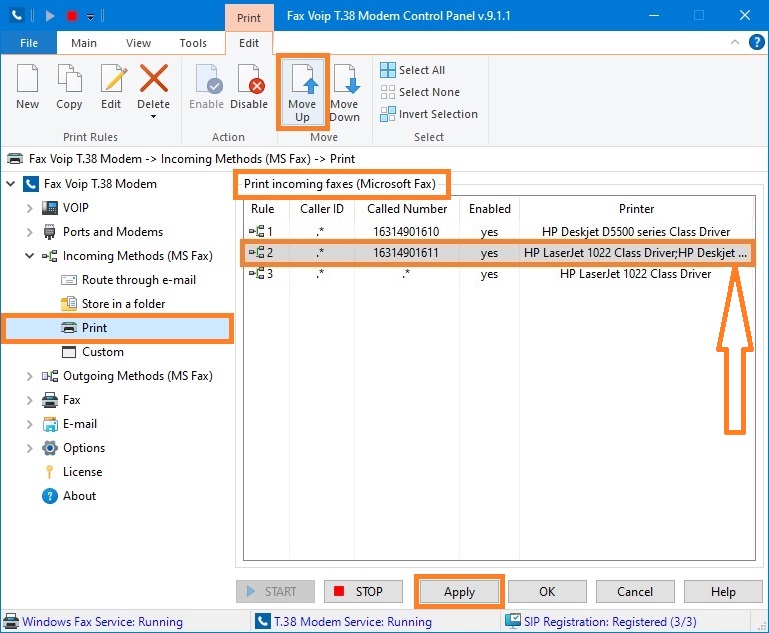The height and width of the screenshot is (633, 769).
Task: Click Invert Selection in the ribbon
Action: 429,114
